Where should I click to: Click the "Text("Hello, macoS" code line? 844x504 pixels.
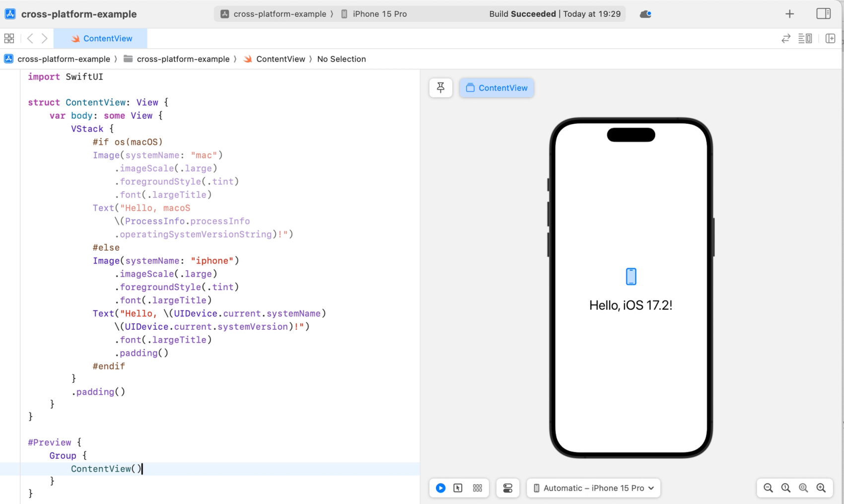pos(141,208)
